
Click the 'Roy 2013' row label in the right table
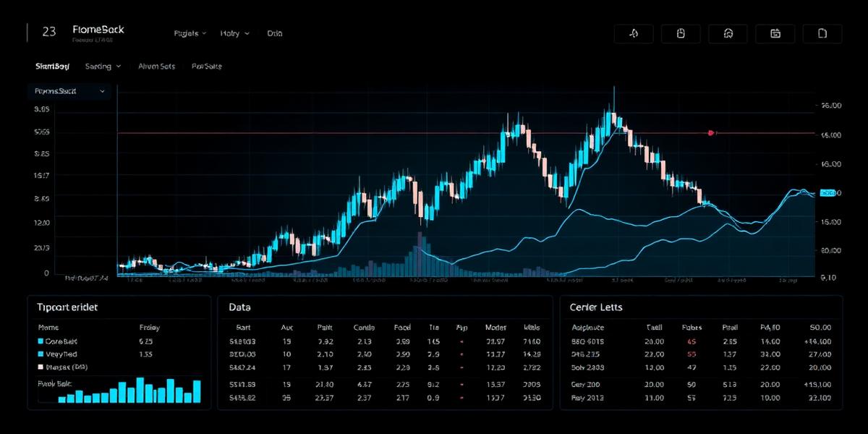coord(589,398)
